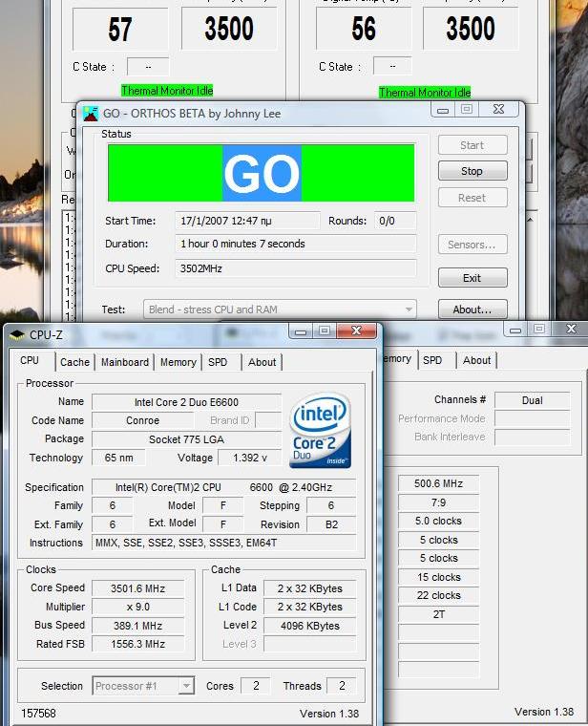Click the 500.6 MHz memory frequency value
Screen dimensions: 588x726
(438, 484)
